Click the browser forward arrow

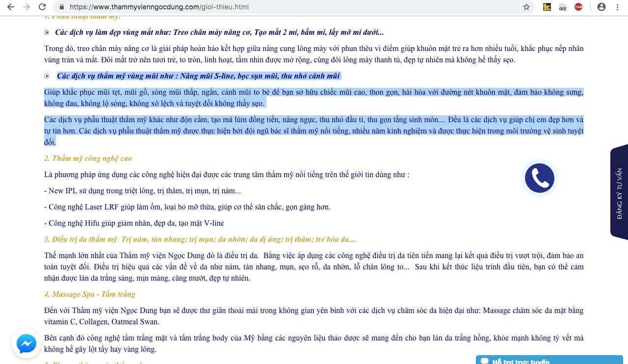(26, 7)
